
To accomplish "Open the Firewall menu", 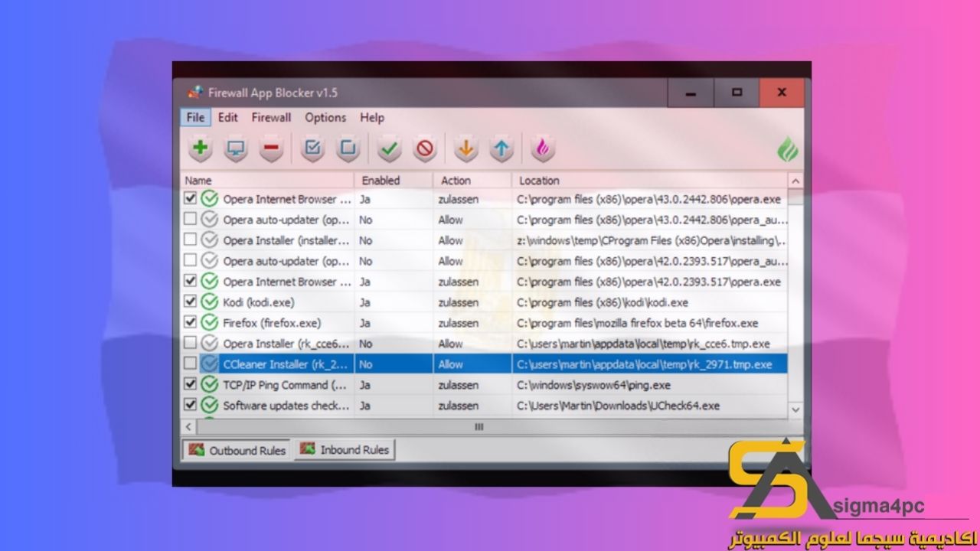I will click(271, 117).
